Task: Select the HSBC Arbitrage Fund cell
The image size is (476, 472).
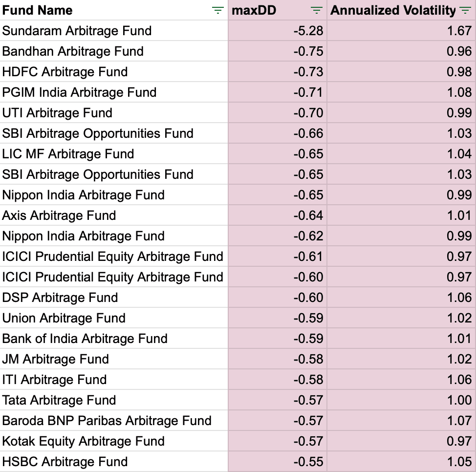Action: 65,462
